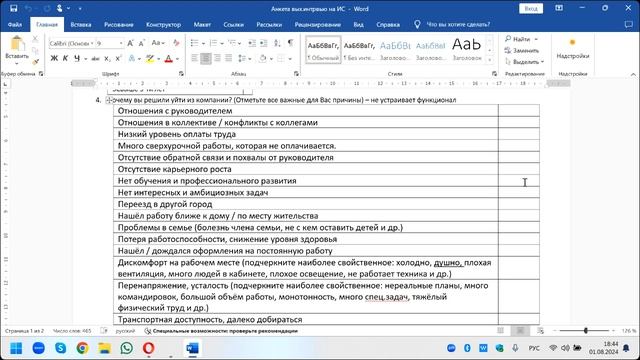Open WhatsApp from taskbar
The width and height of the screenshot is (640, 360).
coord(127,348)
